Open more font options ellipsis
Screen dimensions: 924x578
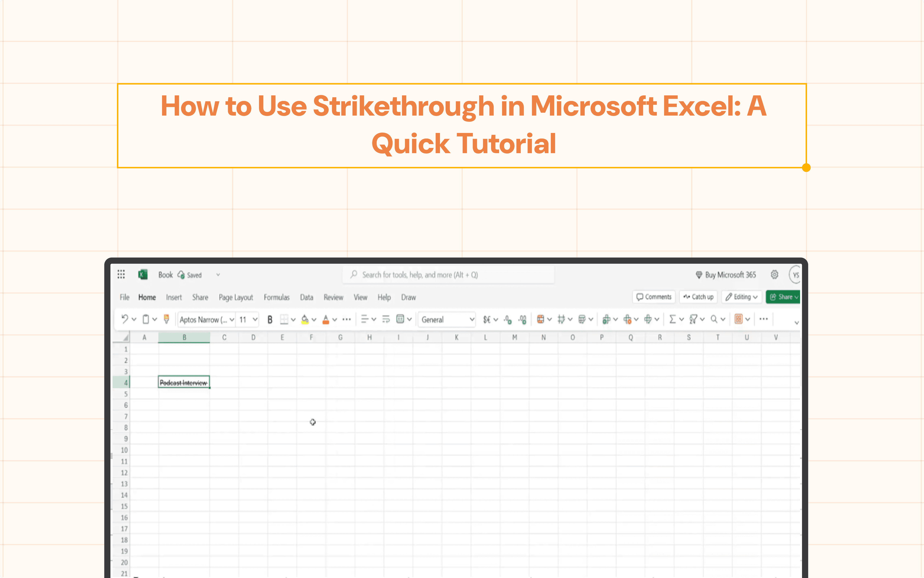[347, 319]
